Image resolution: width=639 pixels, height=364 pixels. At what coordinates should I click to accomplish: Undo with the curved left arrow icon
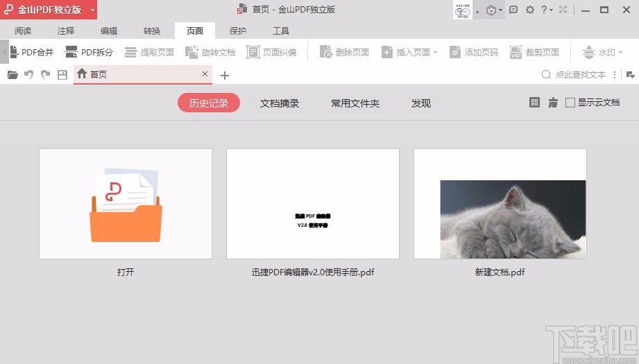(x=28, y=75)
